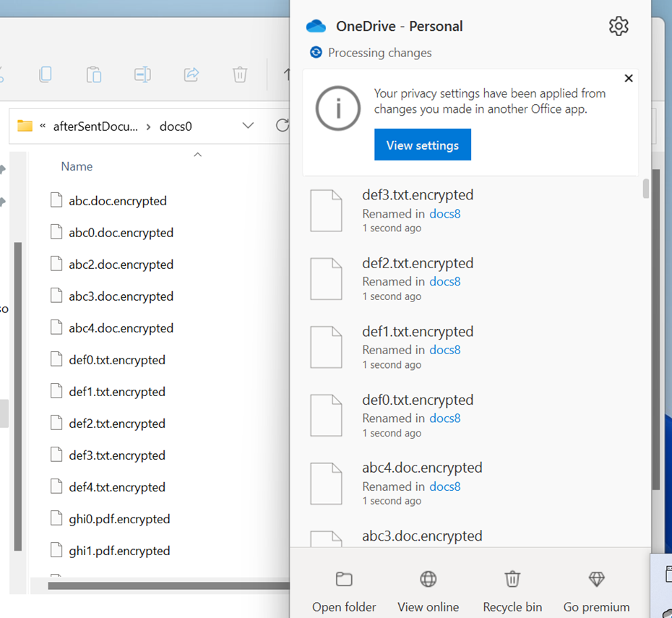Click the Rename icon in Explorer toolbar
The image size is (672, 618).
pyautogui.click(x=143, y=74)
